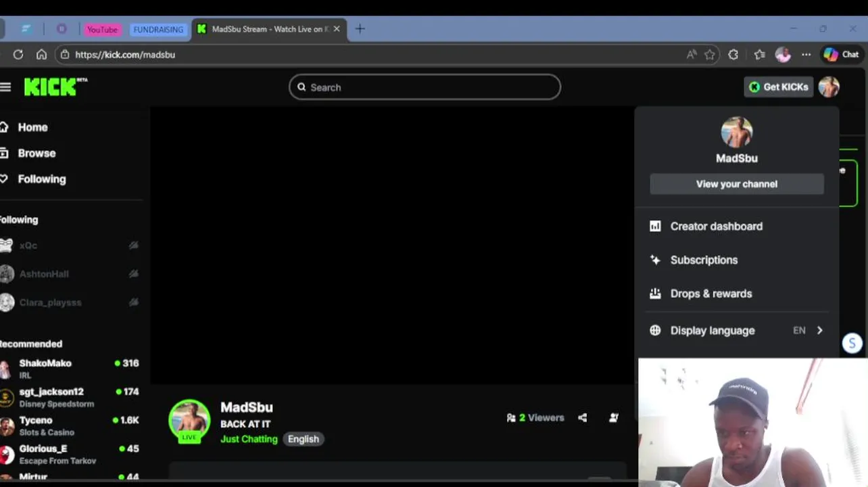Click Drops & rewards icon
This screenshot has width=868, height=487.
[655, 294]
